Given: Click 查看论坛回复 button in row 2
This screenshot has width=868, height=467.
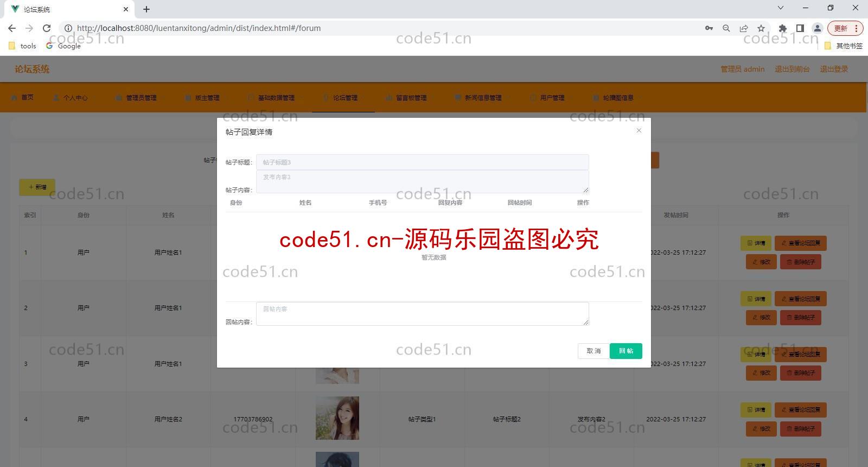Looking at the screenshot, I should 801,299.
